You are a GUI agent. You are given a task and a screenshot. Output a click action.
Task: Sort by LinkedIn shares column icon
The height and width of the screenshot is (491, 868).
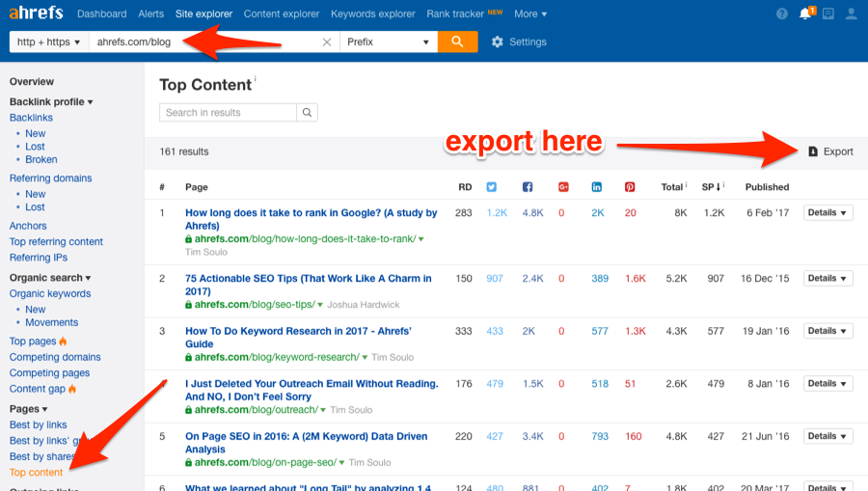click(x=597, y=187)
